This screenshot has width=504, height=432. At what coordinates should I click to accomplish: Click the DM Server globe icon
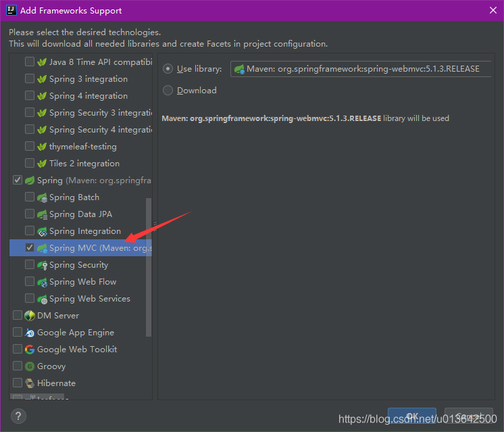[30, 316]
